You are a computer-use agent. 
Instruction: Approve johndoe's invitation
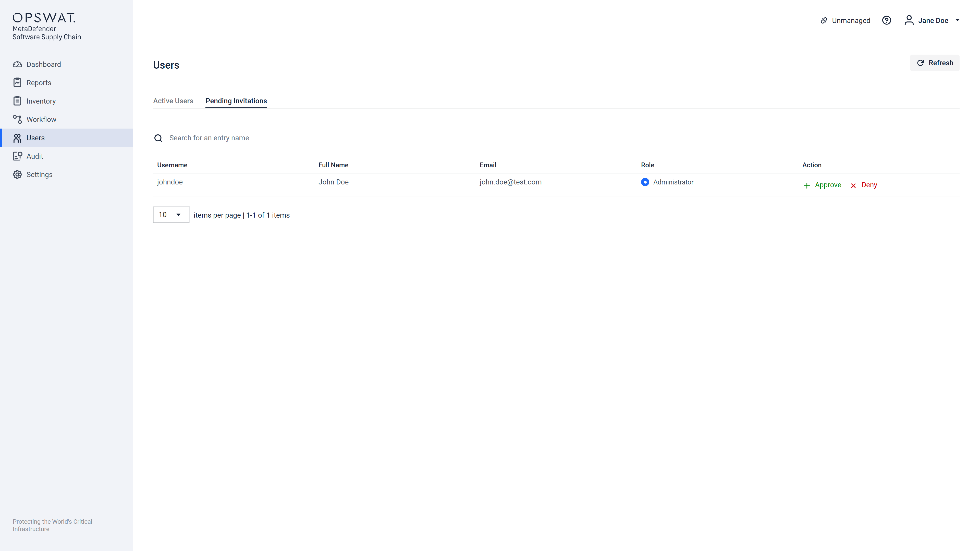(822, 185)
